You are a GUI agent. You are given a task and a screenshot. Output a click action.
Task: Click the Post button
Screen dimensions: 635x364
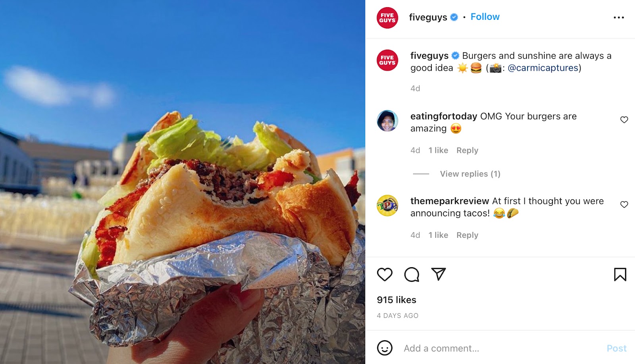(616, 348)
